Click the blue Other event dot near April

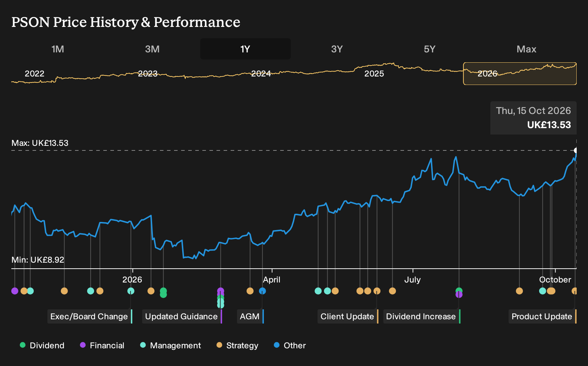pos(262,291)
